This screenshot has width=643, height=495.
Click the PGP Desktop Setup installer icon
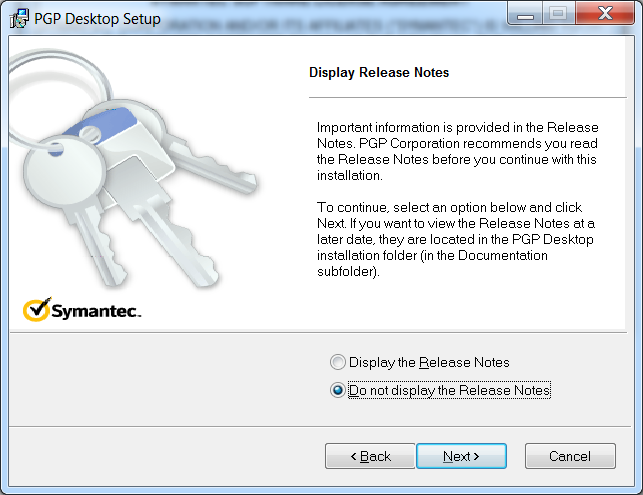click(x=19, y=18)
